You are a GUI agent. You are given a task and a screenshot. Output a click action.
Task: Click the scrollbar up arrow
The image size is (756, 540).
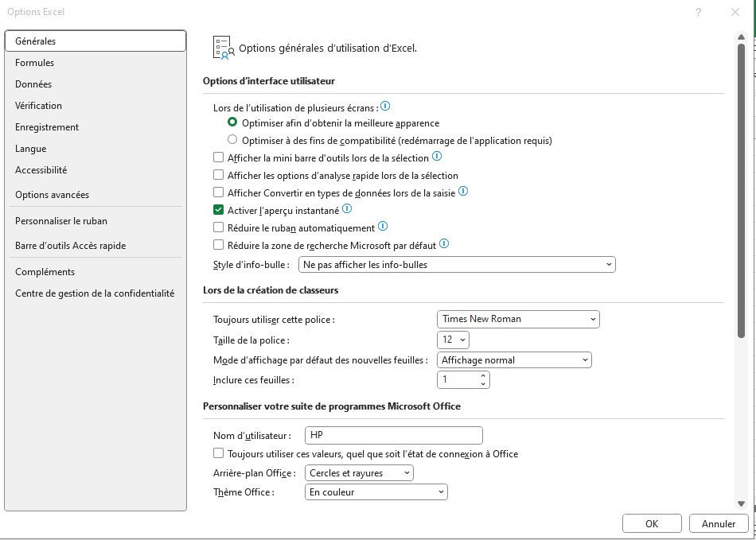coord(741,37)
